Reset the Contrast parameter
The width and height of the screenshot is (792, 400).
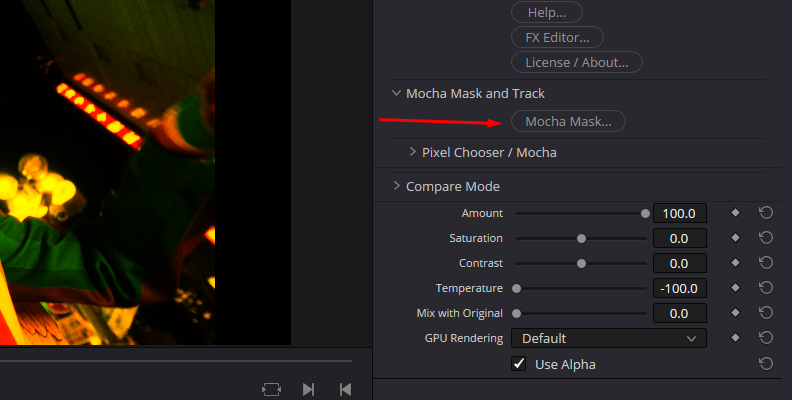(766, 263)
